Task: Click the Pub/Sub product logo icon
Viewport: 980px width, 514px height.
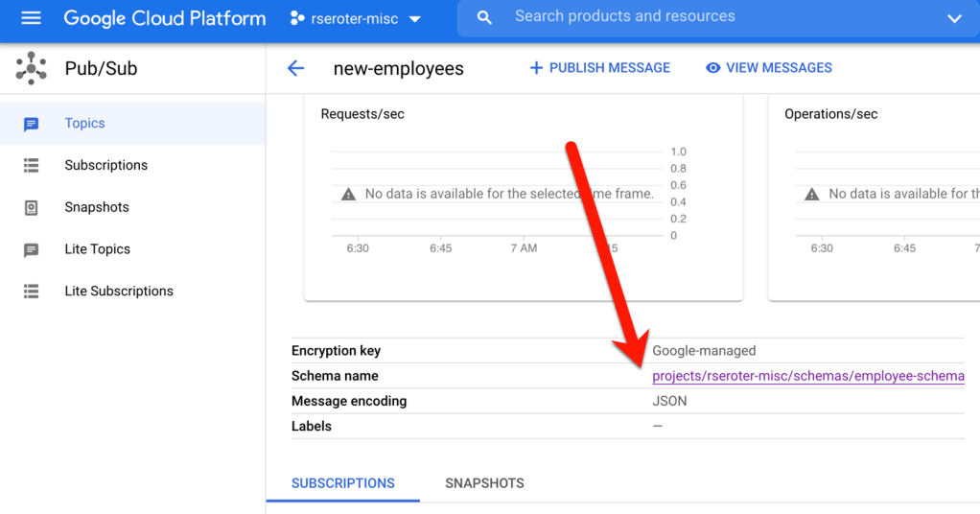Action: (32, 68)
